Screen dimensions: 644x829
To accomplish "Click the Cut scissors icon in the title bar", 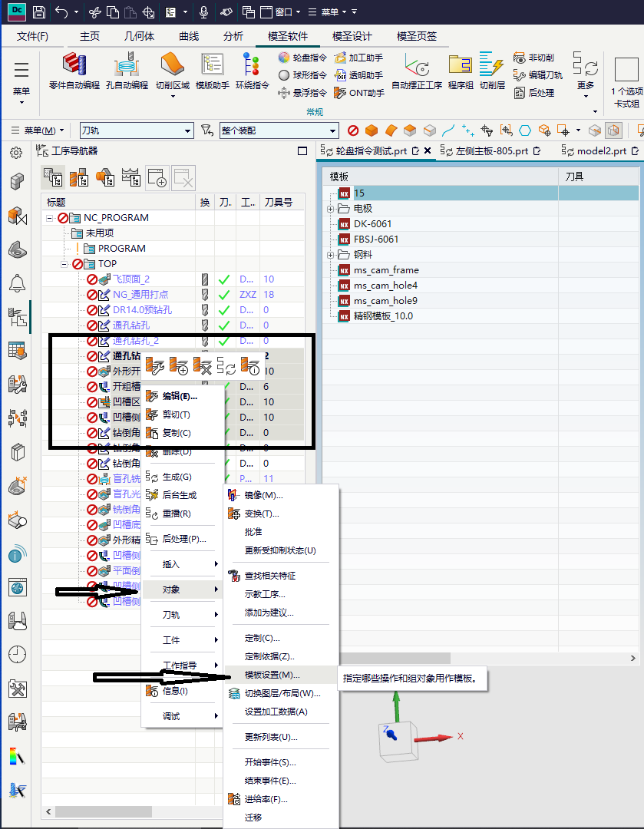I will point(94,11).
